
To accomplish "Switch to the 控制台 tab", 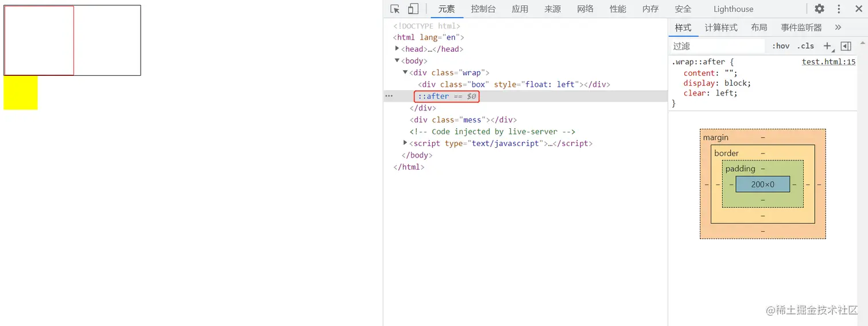I will 483,9.
